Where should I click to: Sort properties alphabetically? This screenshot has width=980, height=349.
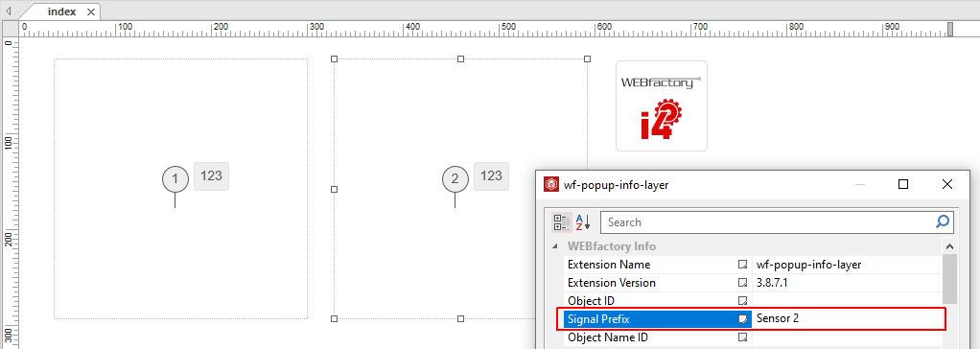coord(583,222)
